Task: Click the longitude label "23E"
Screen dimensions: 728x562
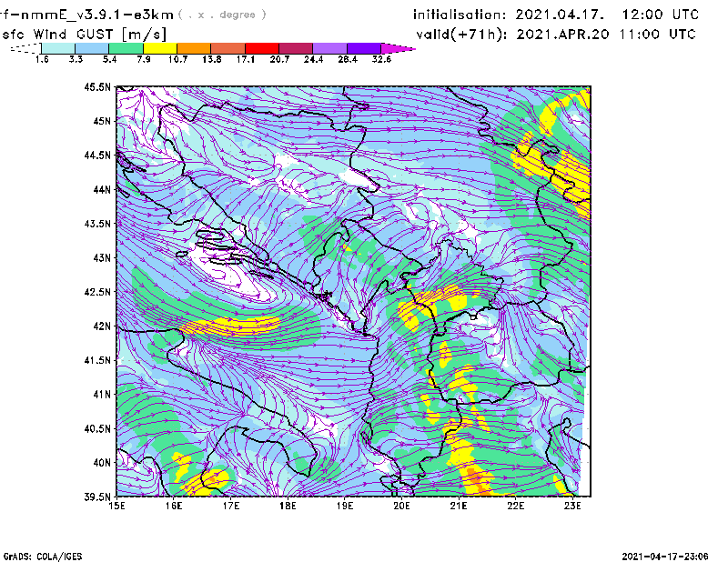Action: tap(572, 506)
